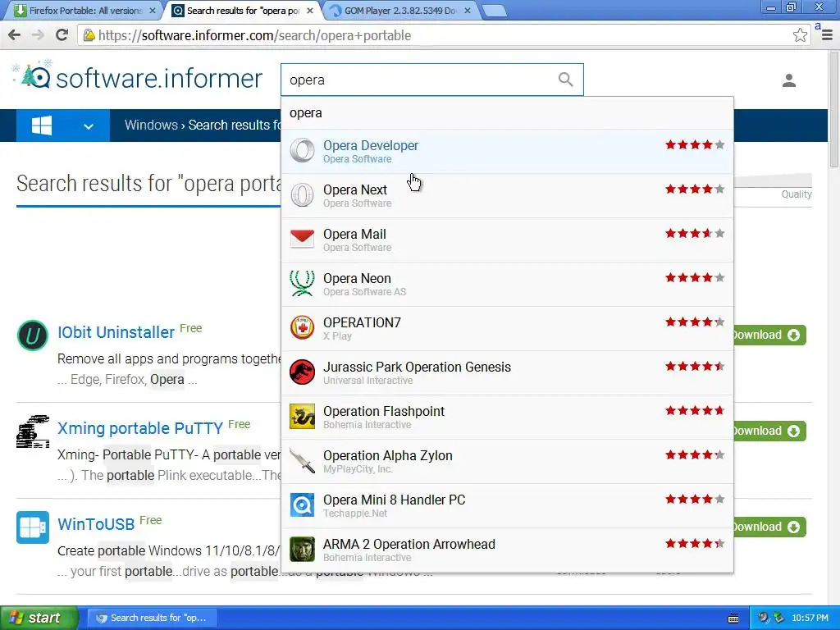Screen dimensions: 840x630
Task: Click the Search results taskbar button
Action: click(x=152, y=619)
